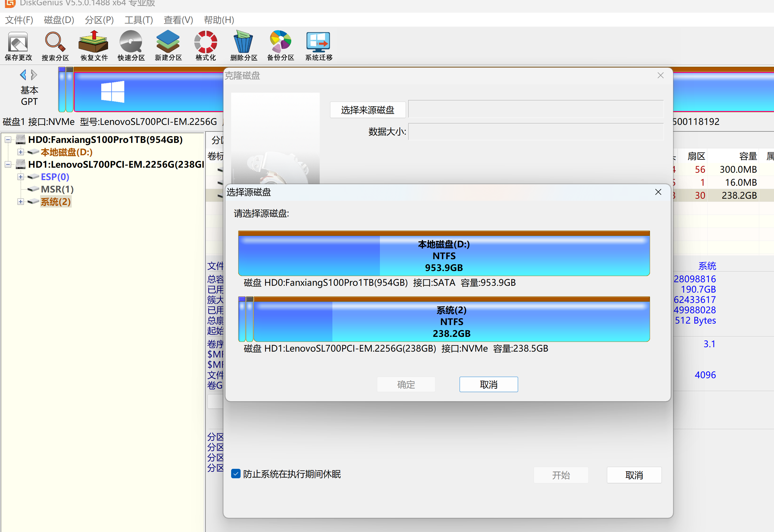Click the 512 Bytes value

tap(695, 320)
